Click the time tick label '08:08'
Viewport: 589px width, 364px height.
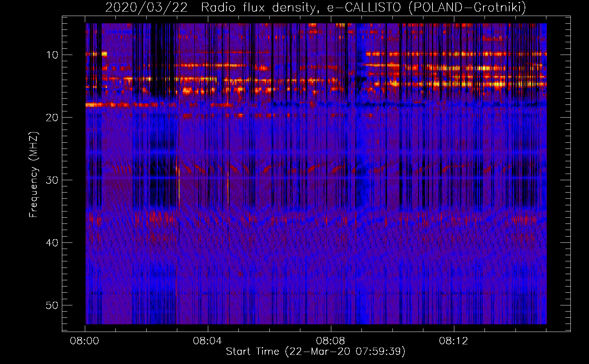tap(331, 341)
